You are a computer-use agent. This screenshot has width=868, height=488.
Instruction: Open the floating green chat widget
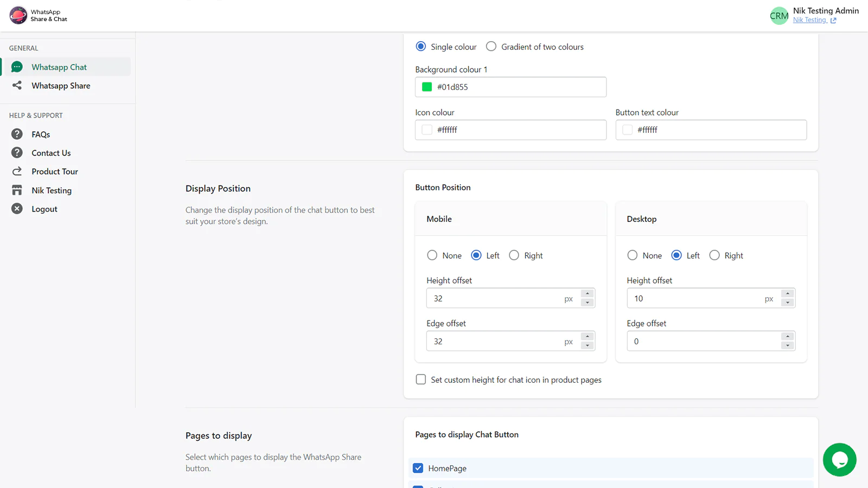(x=839, y=460)
